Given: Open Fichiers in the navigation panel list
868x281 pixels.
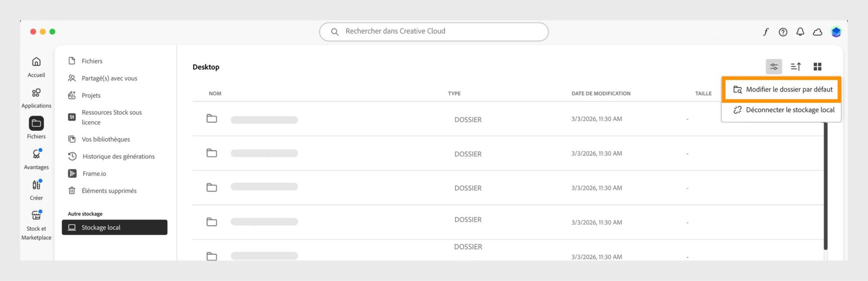Looking at the screenshot, I should pyautogui.click(x=85, y=61).
